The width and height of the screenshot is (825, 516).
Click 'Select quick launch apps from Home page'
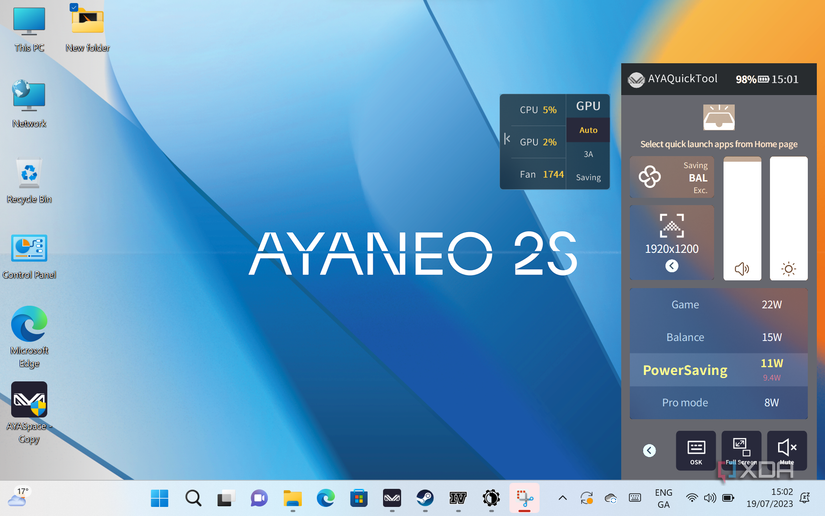click(x=719, y=144)
